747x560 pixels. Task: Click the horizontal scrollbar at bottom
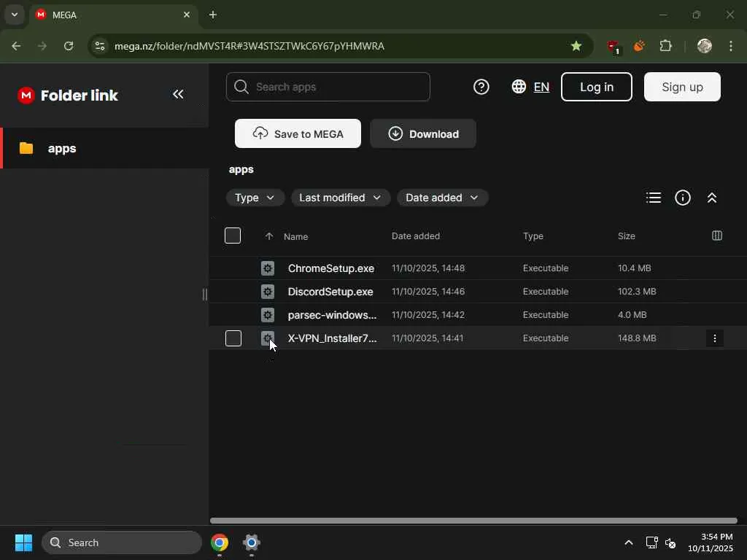473,521
